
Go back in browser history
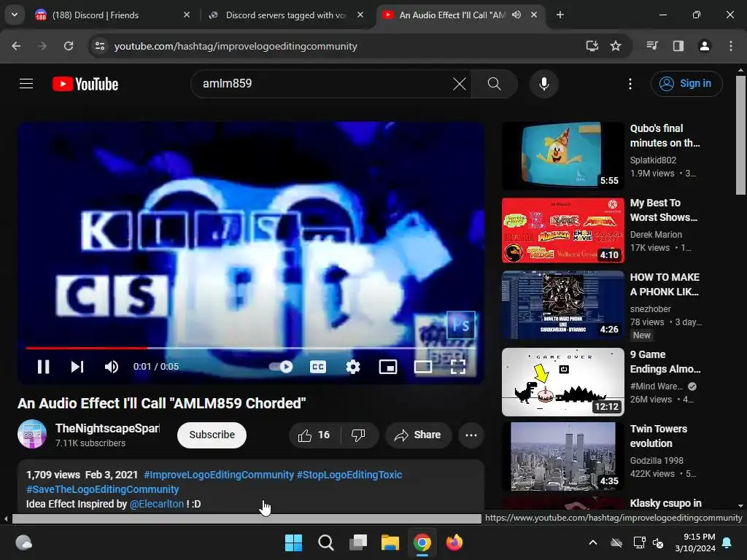16,46
